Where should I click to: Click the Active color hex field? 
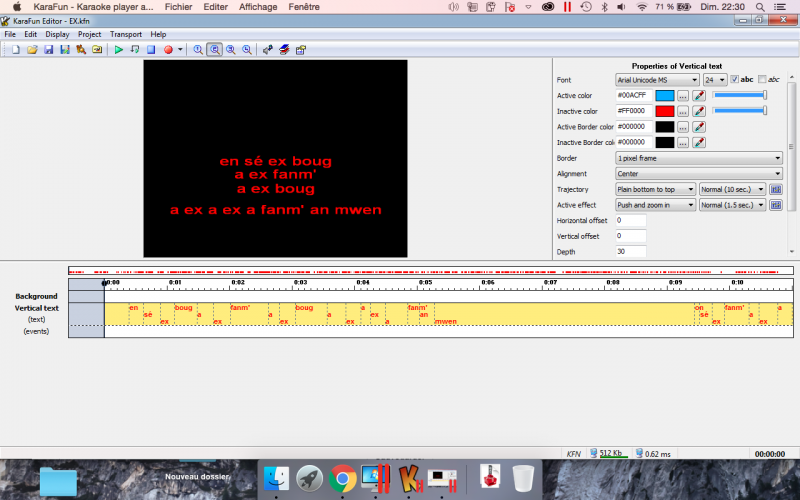tap(634, 95)
